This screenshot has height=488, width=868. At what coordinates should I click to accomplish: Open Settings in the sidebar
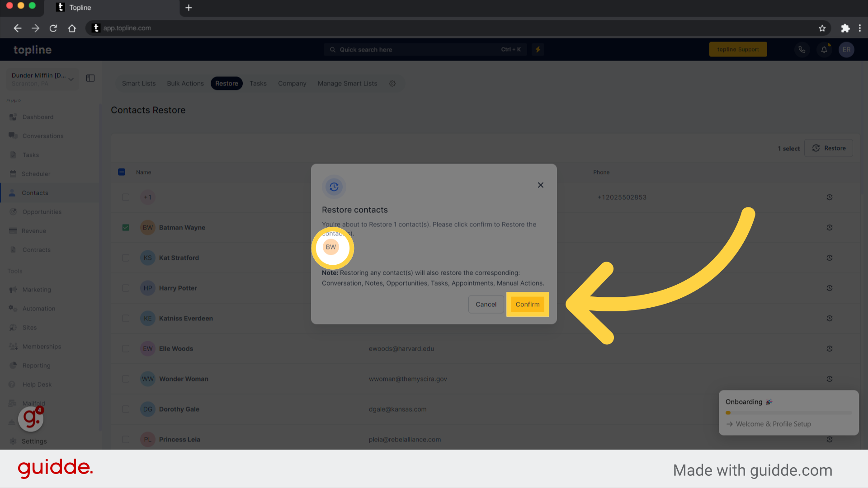tap(34, 441)
